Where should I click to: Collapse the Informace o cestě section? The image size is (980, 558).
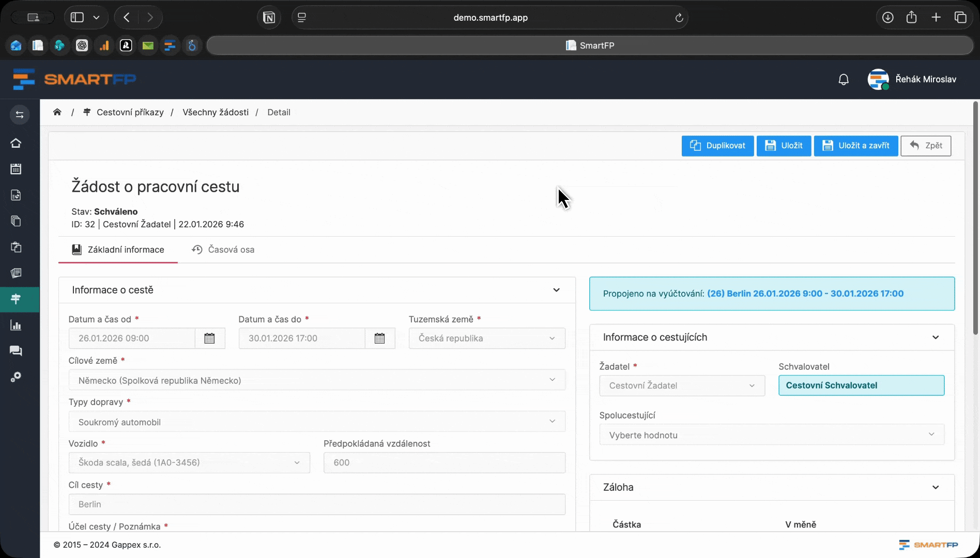coord(556,290)
